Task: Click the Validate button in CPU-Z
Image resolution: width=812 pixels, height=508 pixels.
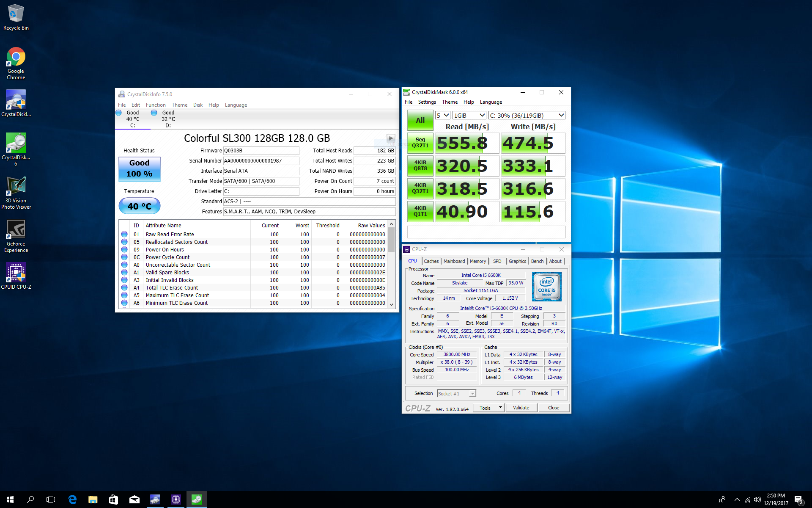Action: [x=521, y=408]
